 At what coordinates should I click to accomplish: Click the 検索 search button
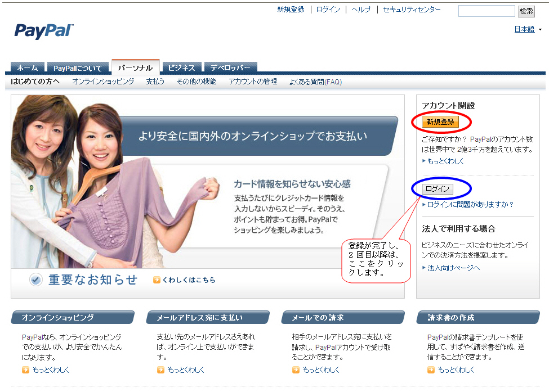[x=526, y=11]
